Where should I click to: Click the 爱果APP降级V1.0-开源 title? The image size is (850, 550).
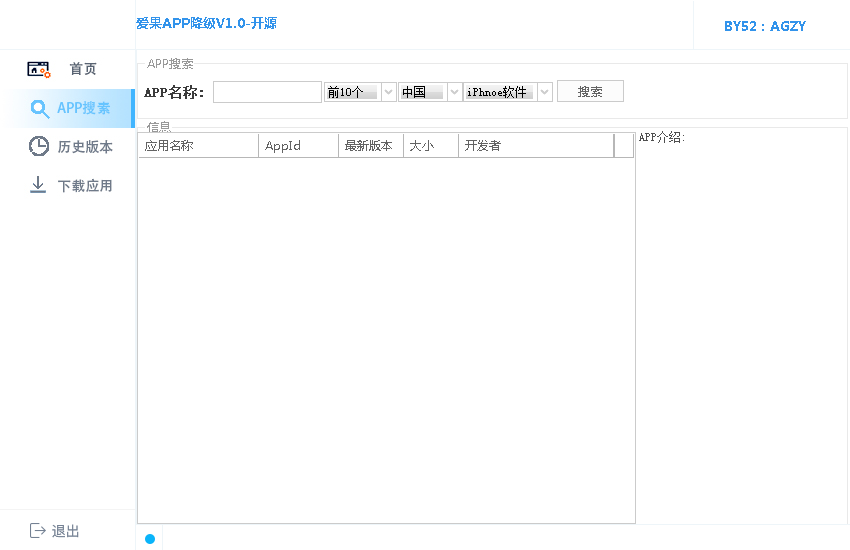click(206, 23)
